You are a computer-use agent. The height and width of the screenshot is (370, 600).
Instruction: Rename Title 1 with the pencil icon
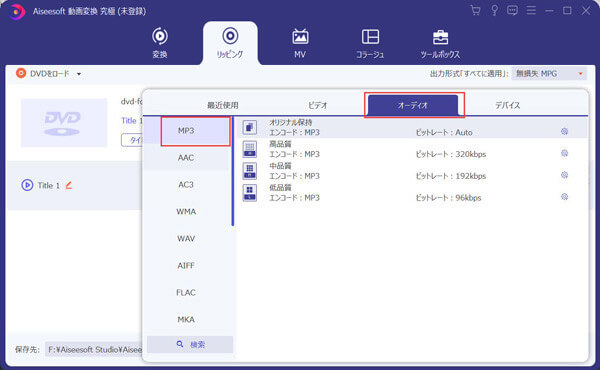(69, 185)
